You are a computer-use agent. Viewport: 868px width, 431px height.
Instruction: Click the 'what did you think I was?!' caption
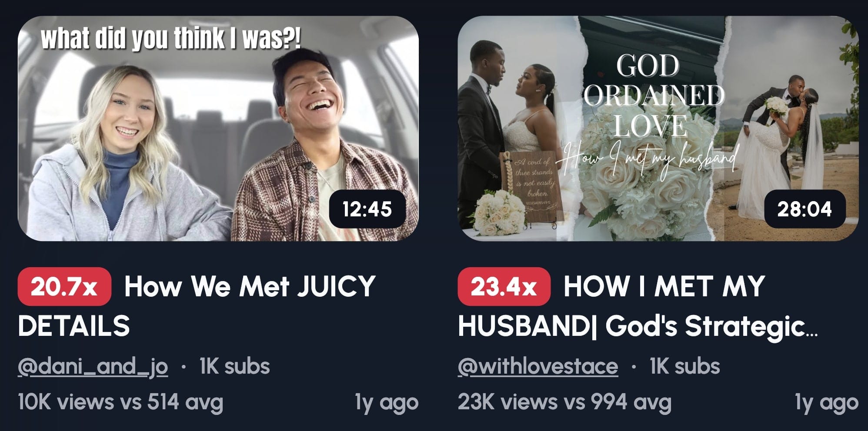170,38
